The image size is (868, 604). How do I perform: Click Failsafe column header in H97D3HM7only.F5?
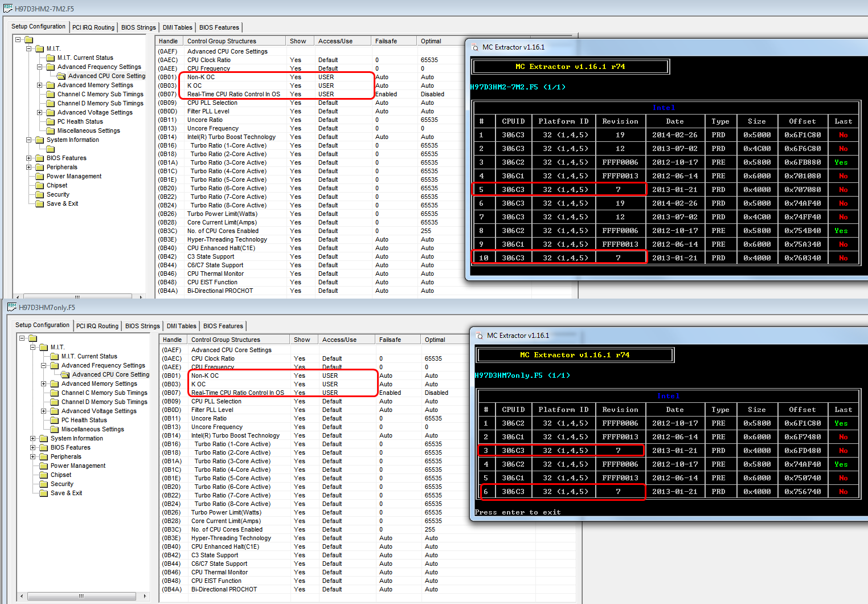tap(397, 340)
